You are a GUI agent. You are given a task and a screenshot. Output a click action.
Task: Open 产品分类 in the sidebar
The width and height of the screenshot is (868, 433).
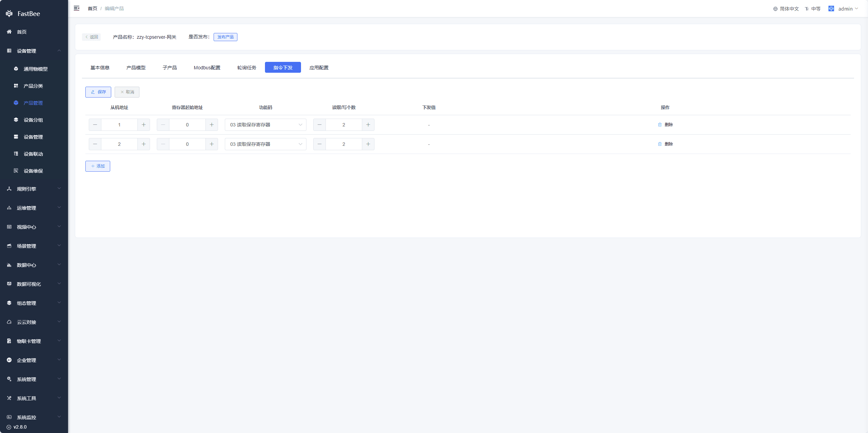(34, 86)
